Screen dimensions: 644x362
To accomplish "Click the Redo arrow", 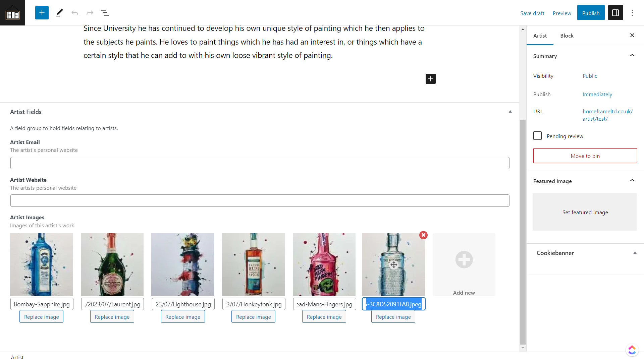I will 90,13.
